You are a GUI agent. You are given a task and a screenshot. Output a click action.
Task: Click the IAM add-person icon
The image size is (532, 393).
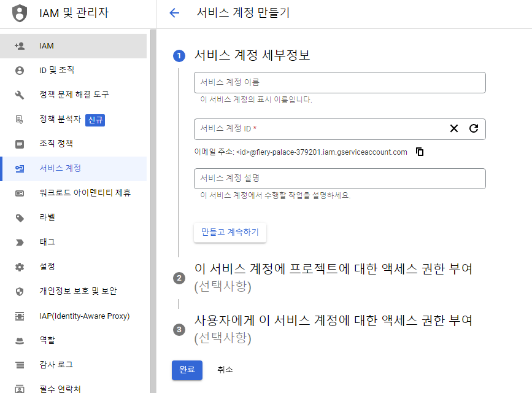(x=20, y=46)
